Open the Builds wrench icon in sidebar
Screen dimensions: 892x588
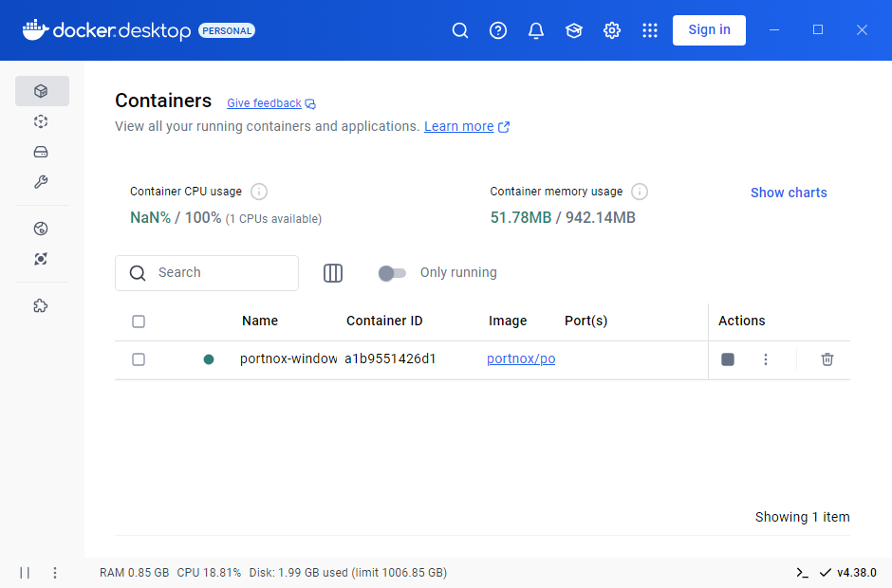coord(41,182)
